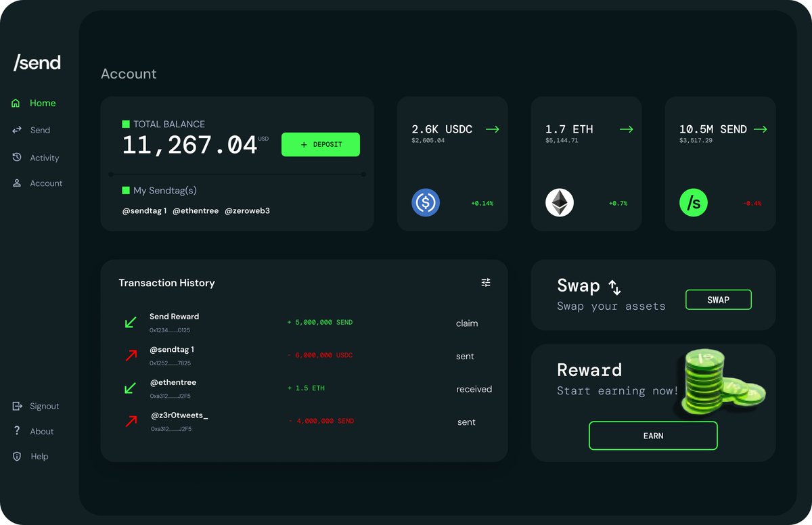Viewport: 812px width, 525px height.
Task: Click the 1.7 ETH balance text
Action: pos(569,129)
